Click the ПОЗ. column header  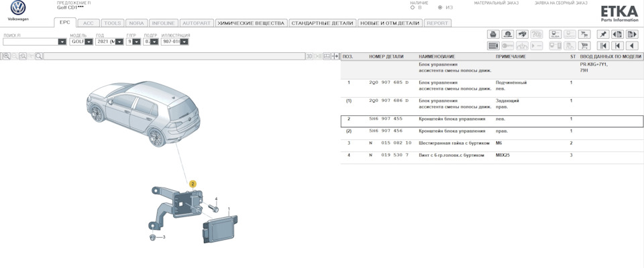(347, 57)
